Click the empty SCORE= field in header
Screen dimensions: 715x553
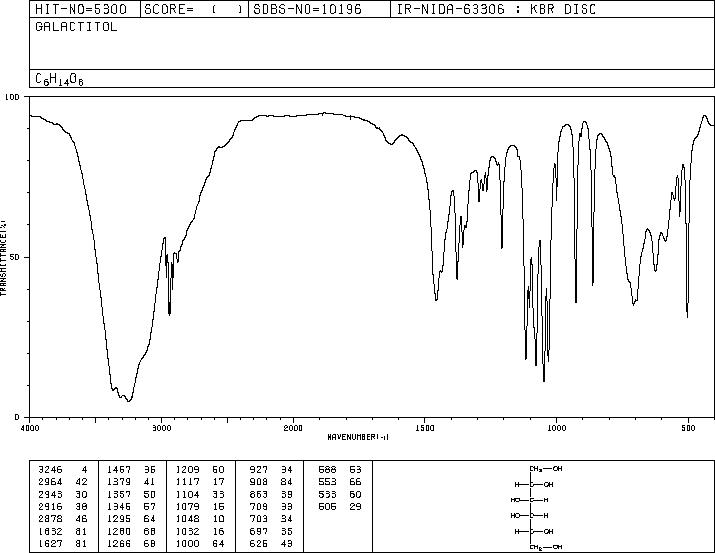click(x=193, y=9)
